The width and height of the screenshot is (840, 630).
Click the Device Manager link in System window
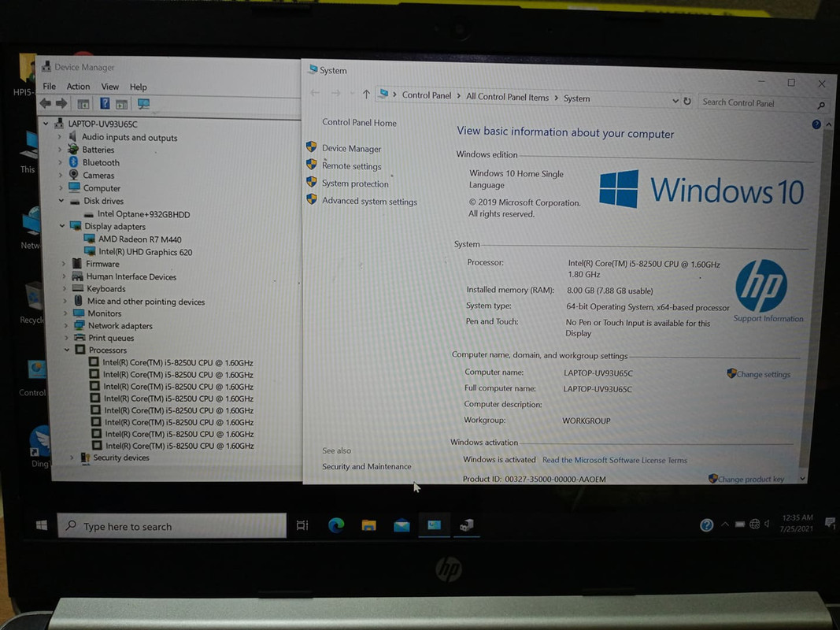point(351,148)
